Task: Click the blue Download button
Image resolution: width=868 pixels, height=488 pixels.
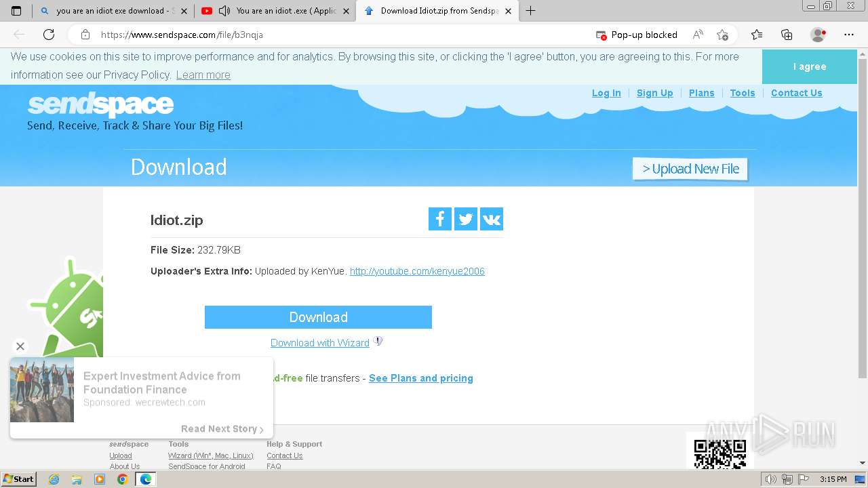Action: (318, 317)
